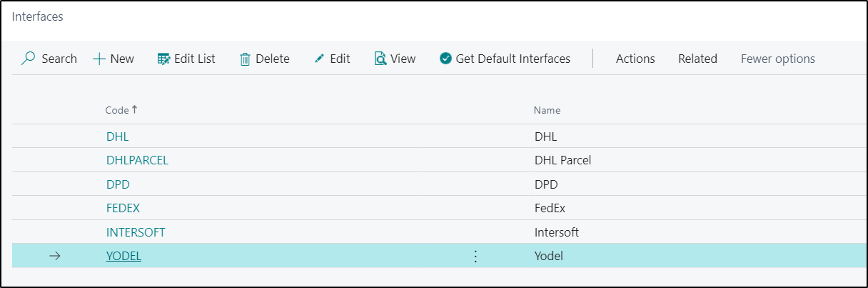Open the INTERSOFT code link
This screenshot has height=288, width=868.
pos(136,232)
